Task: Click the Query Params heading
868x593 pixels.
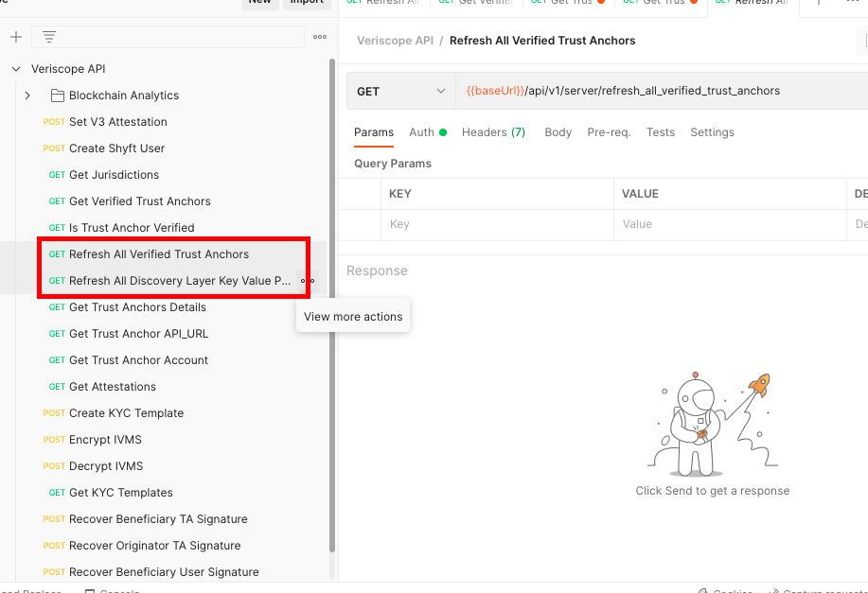Action: click(x=393, y=164)
